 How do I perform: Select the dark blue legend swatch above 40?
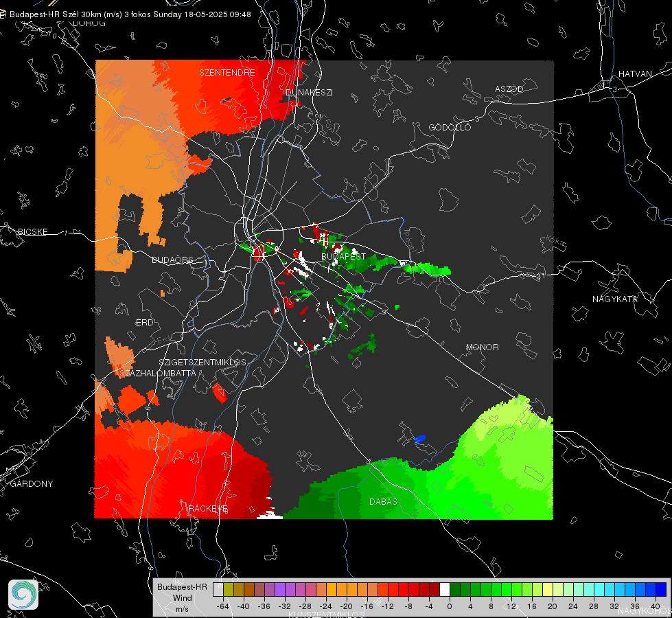[661, 589]
